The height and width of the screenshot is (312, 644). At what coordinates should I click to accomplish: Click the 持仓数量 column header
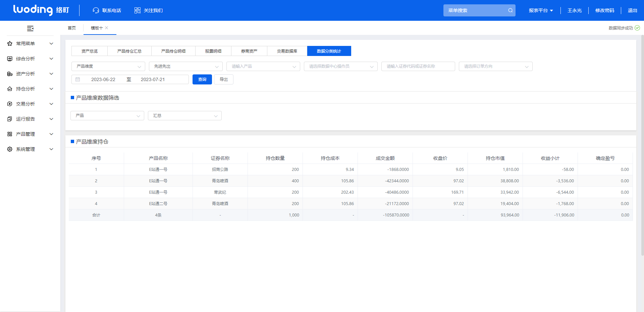click(x=275, y=158)
